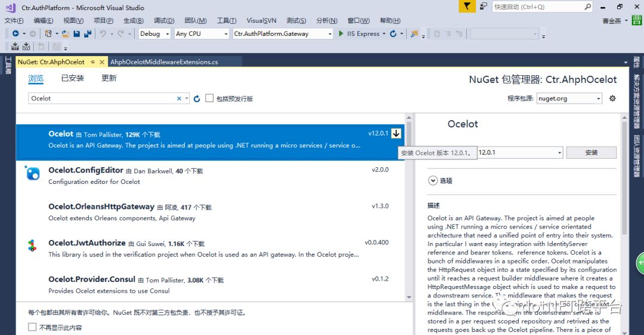
Task: Refresh the NuGet package search results
Action: pyautogui.click(x=197, y=99)
